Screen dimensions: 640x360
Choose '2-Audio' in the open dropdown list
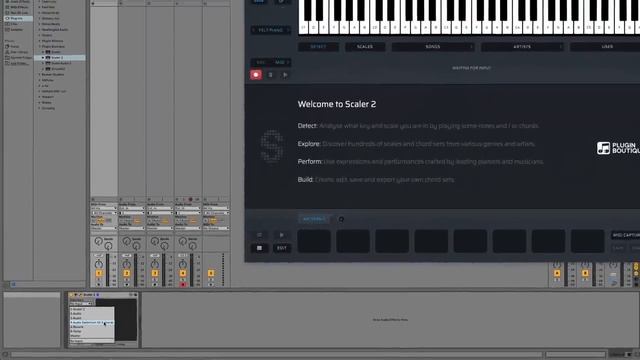coord(92,313)
